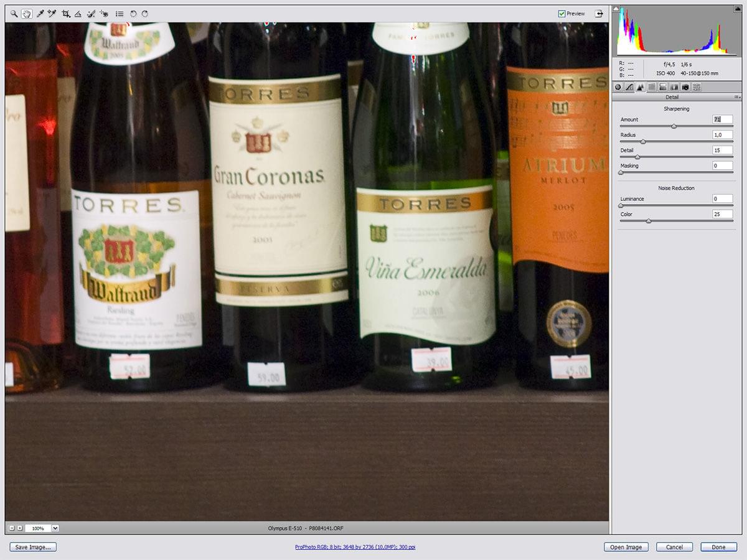The width and height of the screenshot is (747, 560).
Task: Select the Retouch spot removal tool
Action: coord(92,13)
